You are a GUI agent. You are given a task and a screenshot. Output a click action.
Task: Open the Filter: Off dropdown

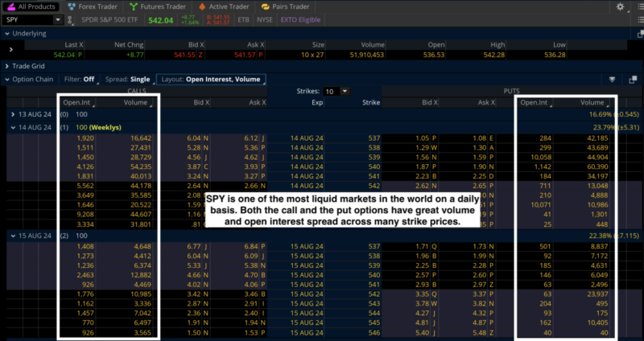[81, 79]
